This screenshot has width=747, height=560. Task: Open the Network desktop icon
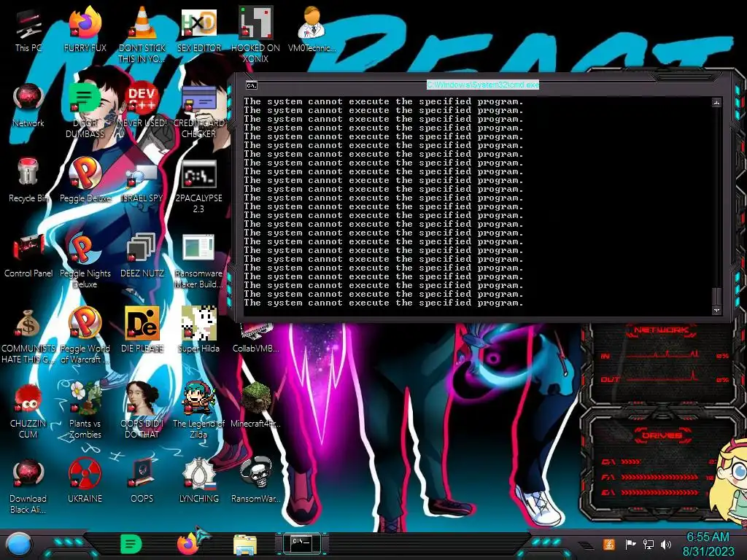pyautogui.click(x=28, y=106)
